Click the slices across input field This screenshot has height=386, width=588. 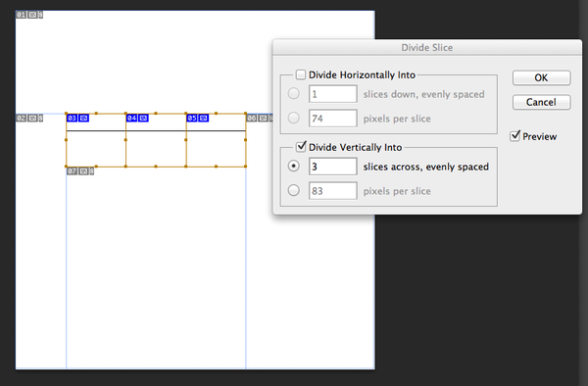pyautogui.click(x=333, y=167)
